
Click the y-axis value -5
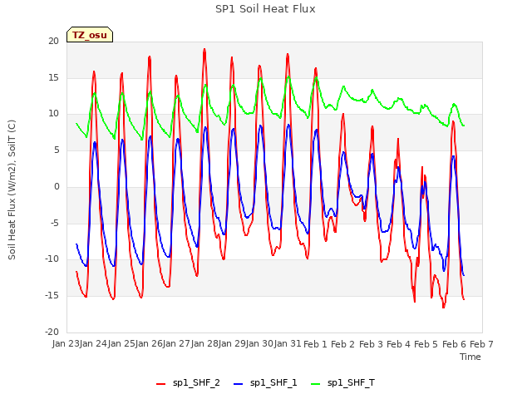coord(54,223)
